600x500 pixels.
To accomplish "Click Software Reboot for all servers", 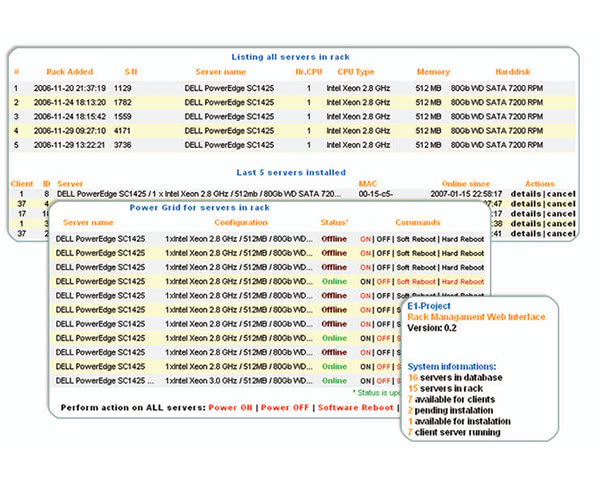I will pyautogui.click(x=355, y=408).
